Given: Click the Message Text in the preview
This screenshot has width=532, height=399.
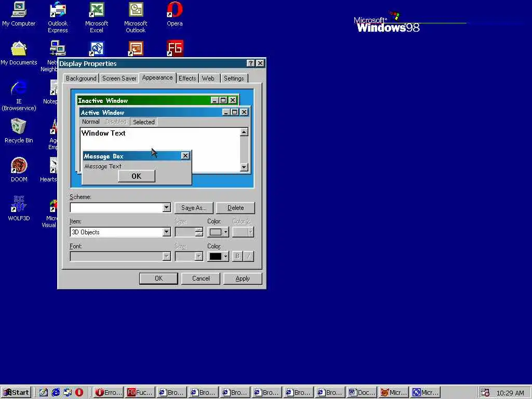Looking at the screenshot, I should (x=103, y=166).
